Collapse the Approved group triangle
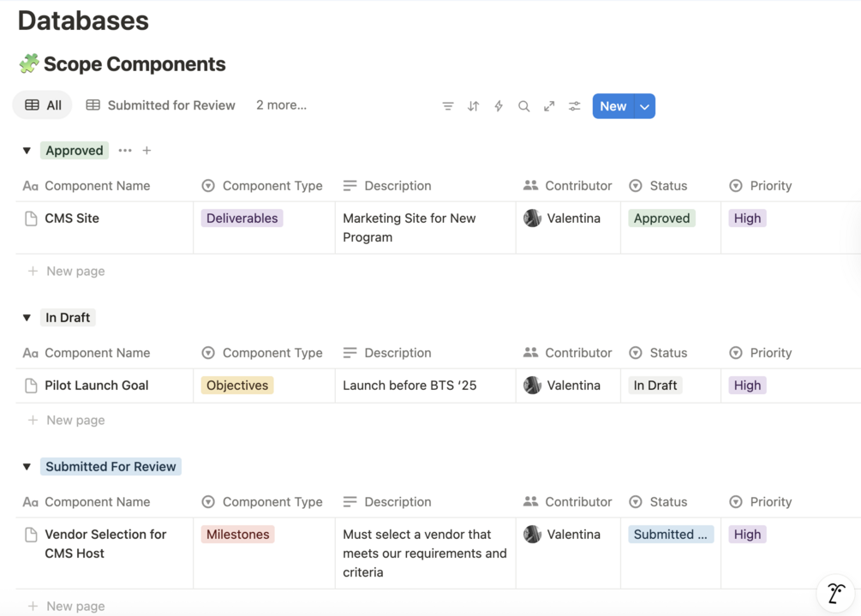Viewport: 861px width, 616px height. coord(27,151)
